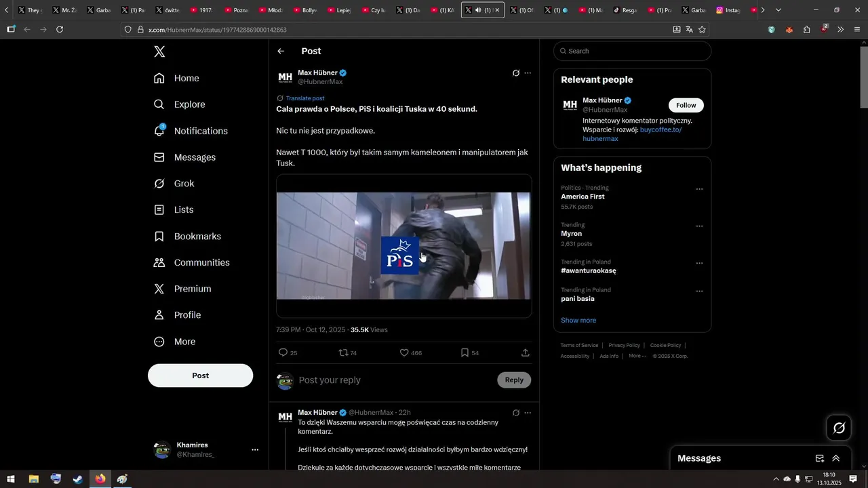Open Communities in the sidebar
The width and height of the screenshot is (868, 488).
point(191,262)
